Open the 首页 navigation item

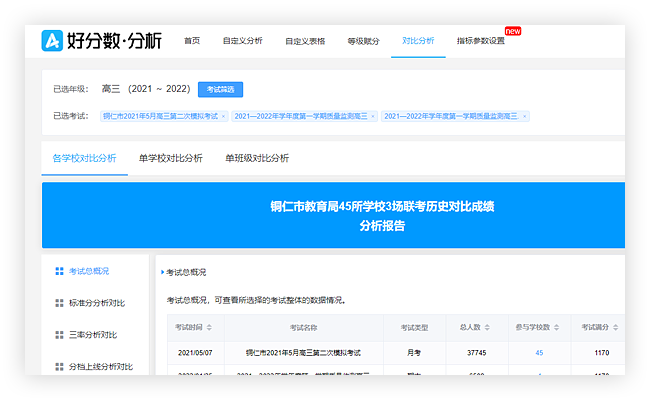click(x=192, y=41)
